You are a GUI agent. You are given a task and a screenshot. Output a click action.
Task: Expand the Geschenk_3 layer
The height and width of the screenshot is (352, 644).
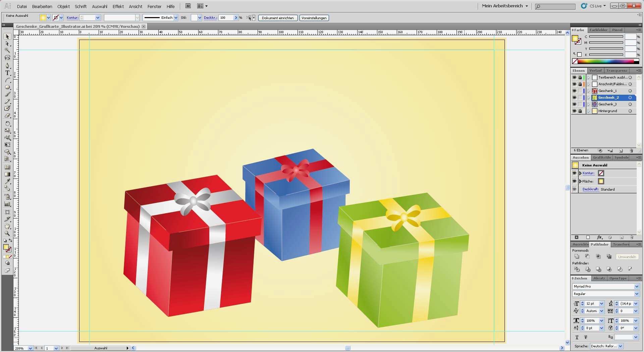[588, 104]
